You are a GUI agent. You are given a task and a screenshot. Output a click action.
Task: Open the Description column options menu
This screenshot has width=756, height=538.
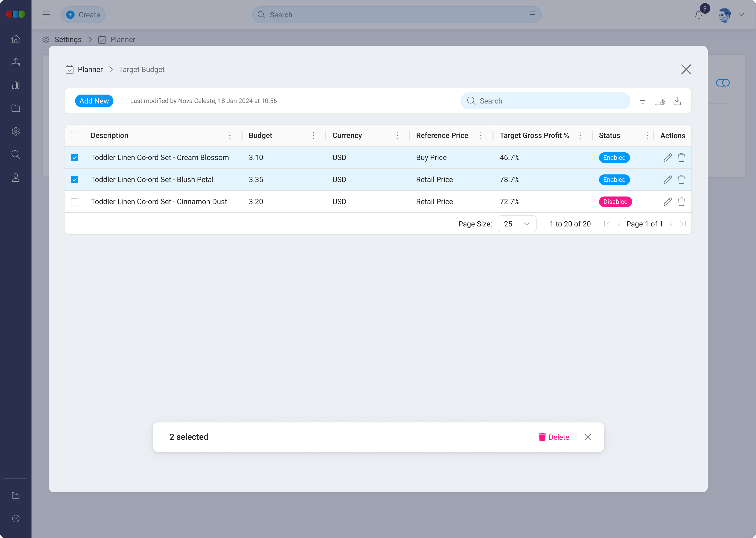coord(230,136)
